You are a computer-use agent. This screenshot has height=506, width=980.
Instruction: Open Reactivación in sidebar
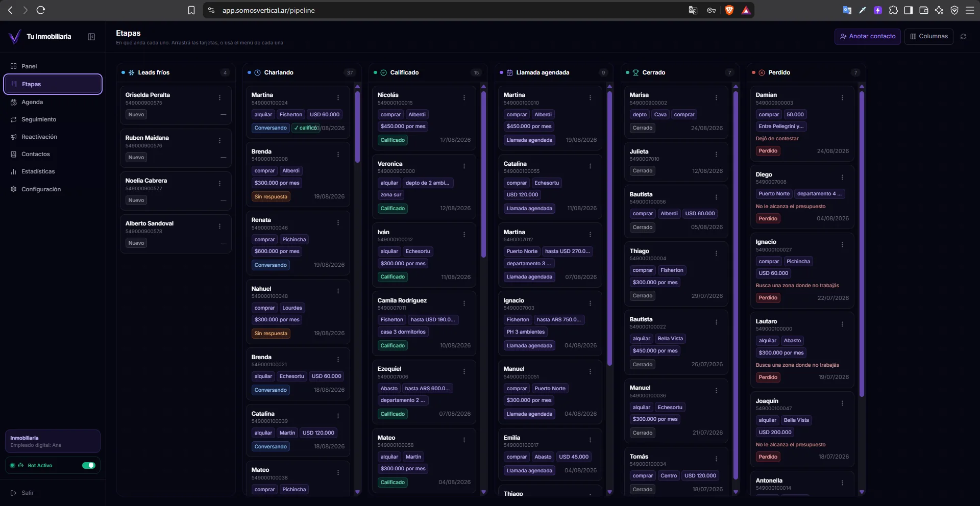(x=53, y=137)
